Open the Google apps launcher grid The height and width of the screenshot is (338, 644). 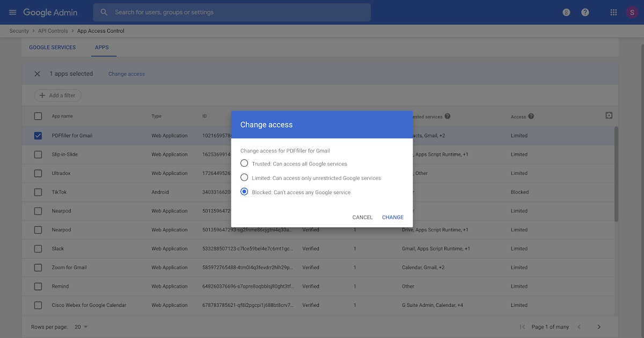[613, 12]
